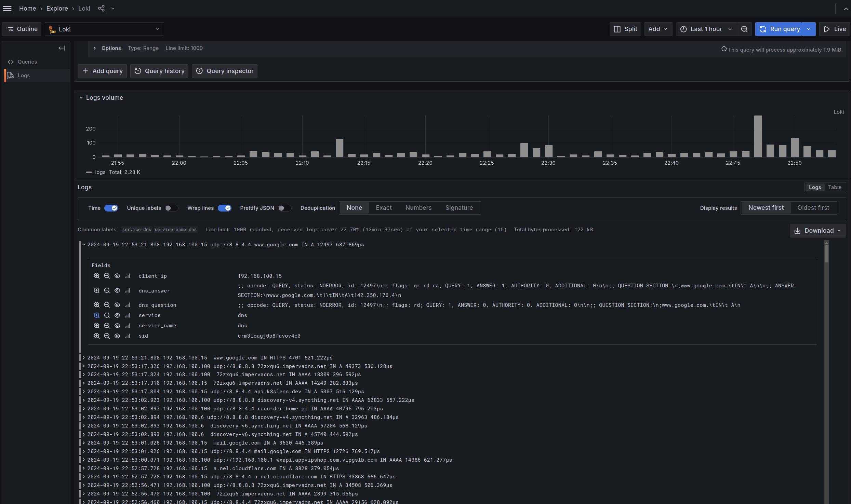Switch to Table view
Image resolution: width=851 pixels, height=504 pixels.
point(835,187)
